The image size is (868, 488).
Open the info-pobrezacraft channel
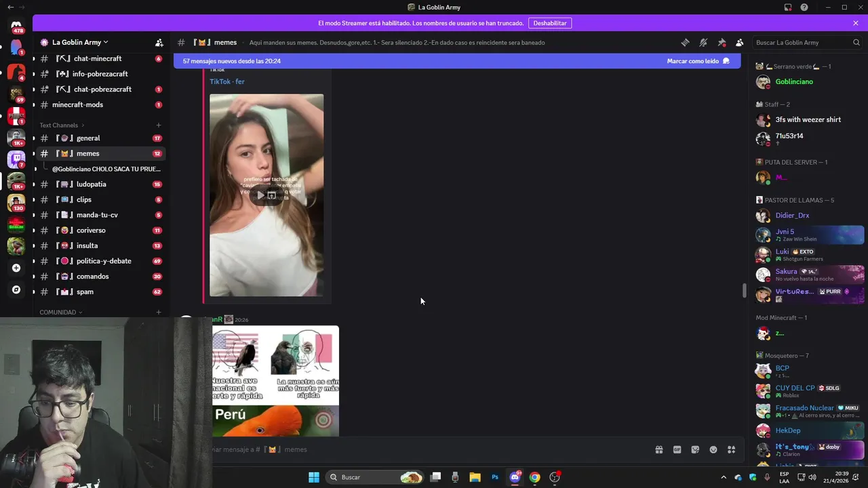[x=100, y=74]
